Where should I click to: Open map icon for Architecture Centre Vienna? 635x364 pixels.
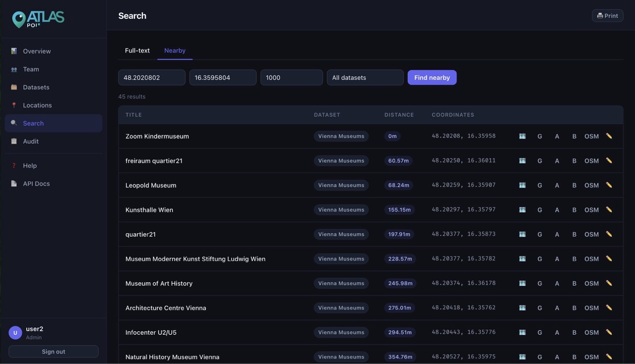point(522,308)
